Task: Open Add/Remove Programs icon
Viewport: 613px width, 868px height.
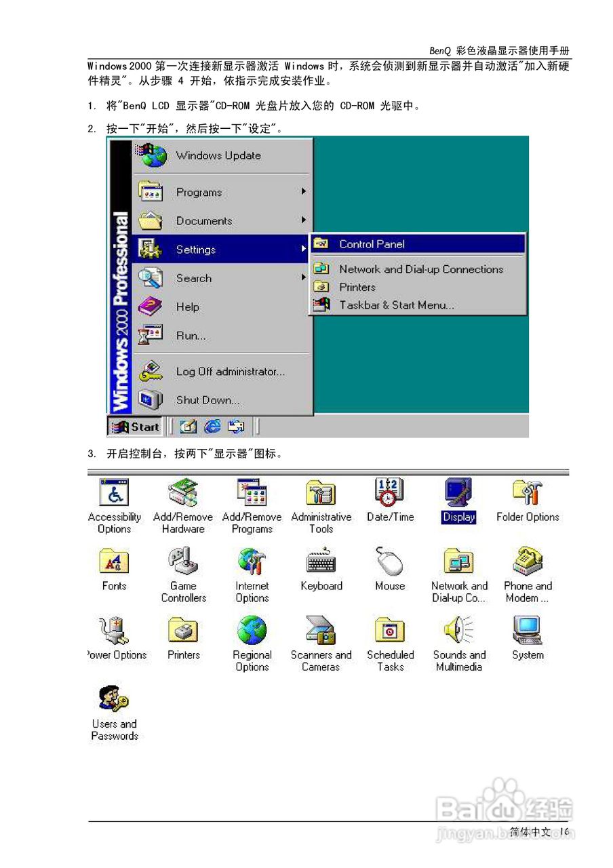Action: pyautogui.click(x=252, y=493)
